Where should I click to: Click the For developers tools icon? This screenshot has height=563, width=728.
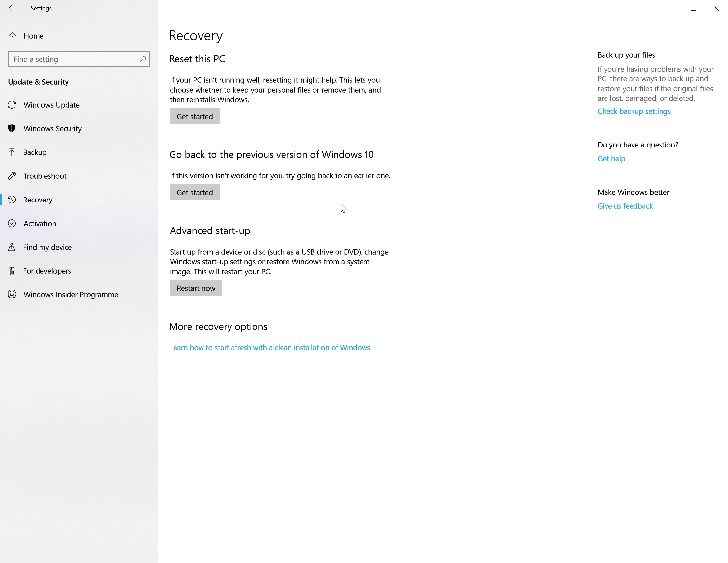tap(12, 271)
